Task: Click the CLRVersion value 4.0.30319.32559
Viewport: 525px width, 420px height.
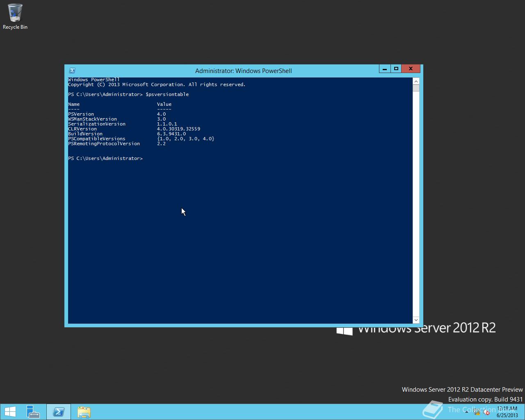Action: pos(178,129)
